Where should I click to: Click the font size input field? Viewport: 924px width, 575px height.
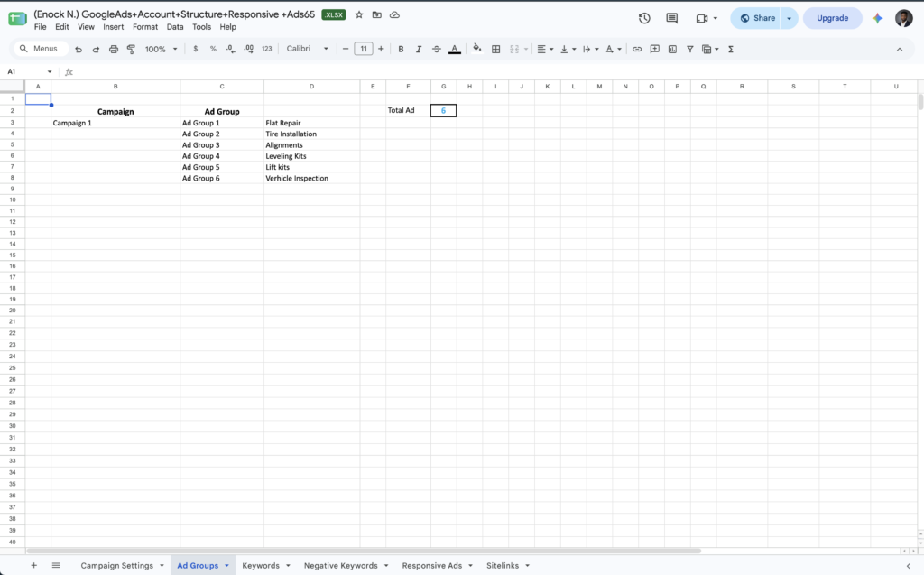[364, 49]
